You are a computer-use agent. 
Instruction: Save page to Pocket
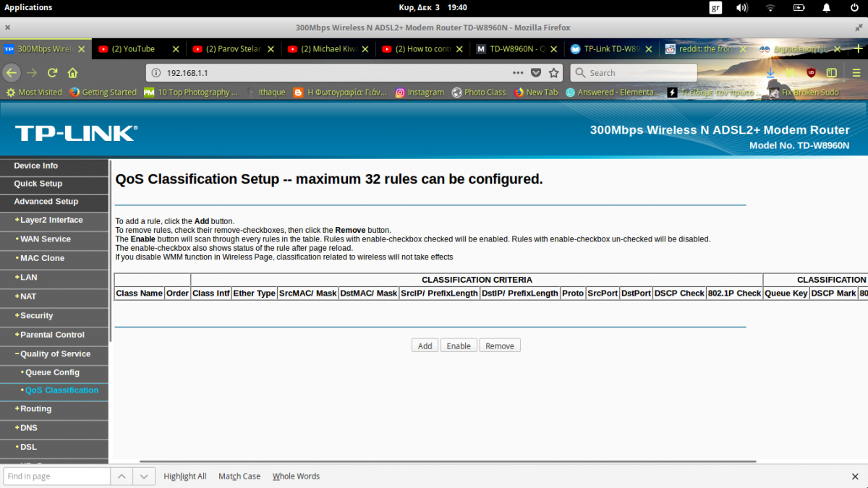point(536,73)
